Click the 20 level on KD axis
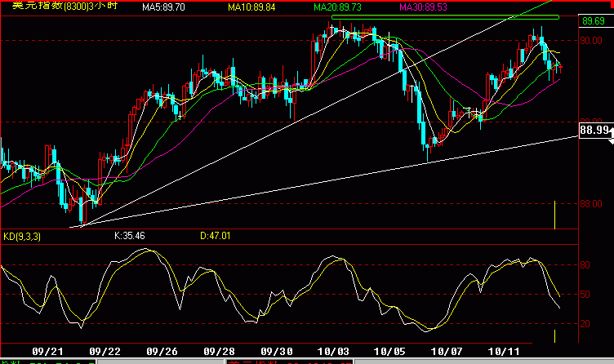This screenshot has height=364, width=614. pos(585,324)
